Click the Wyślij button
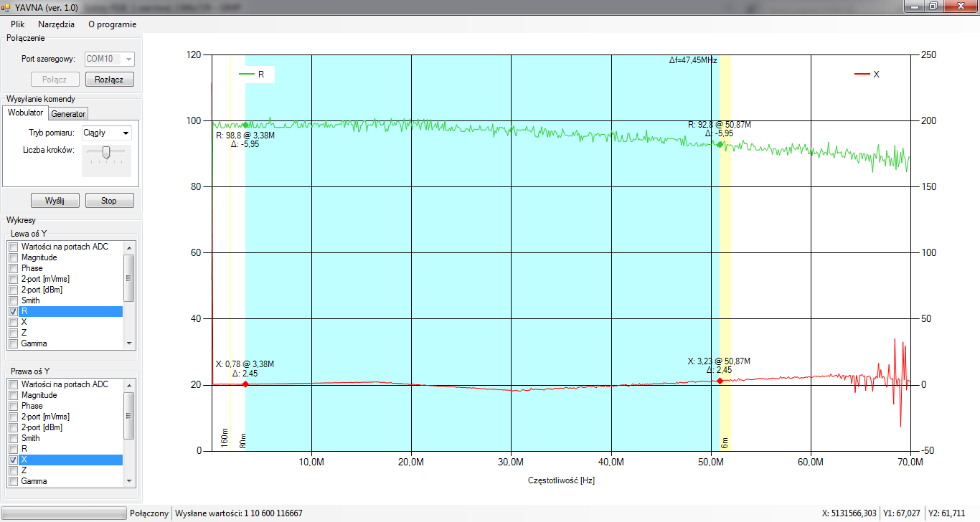980x522 pixels. pos(55,201)
